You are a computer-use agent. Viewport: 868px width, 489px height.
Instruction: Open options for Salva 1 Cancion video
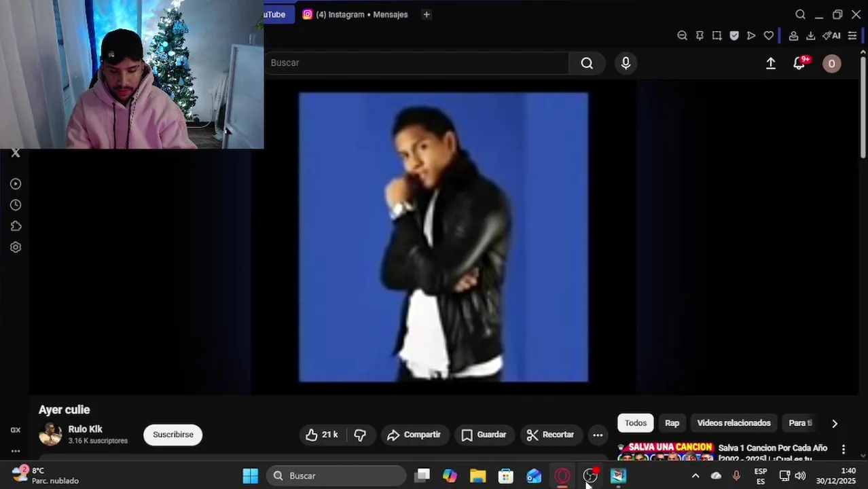[x=844, y=450]
